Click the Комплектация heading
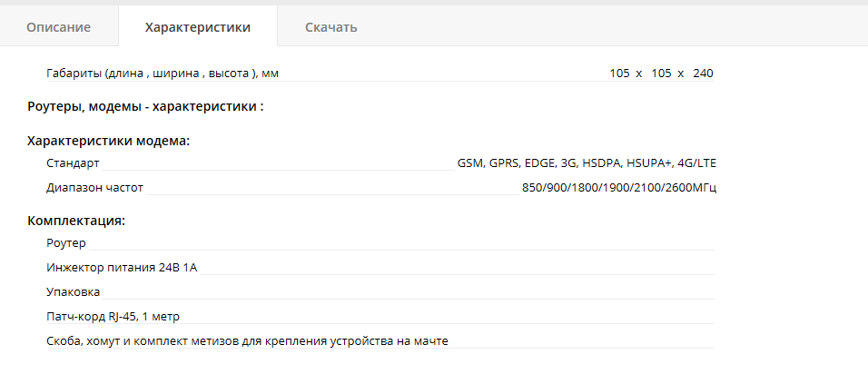This screenshot has height=374, width=868. 76,221
